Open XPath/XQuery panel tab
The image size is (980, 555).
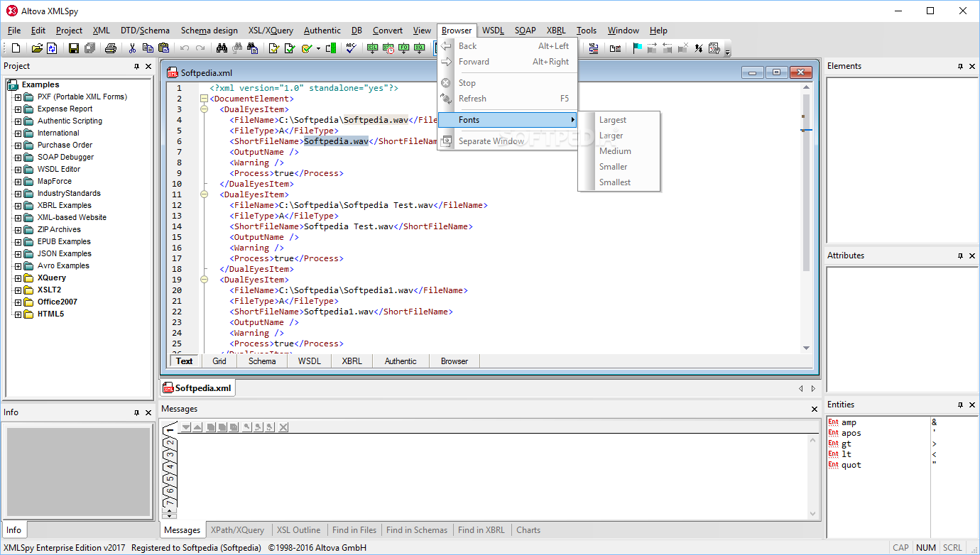(x=237, y=530)
